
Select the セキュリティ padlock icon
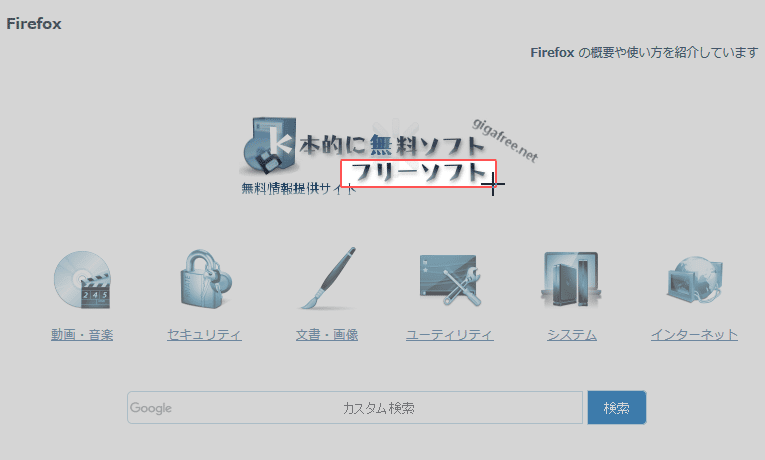click(205, 279)
